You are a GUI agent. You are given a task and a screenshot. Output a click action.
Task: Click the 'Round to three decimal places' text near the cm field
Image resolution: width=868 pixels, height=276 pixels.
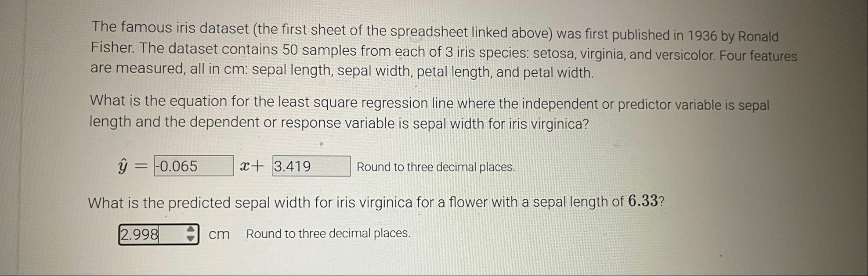pos(327,233)
